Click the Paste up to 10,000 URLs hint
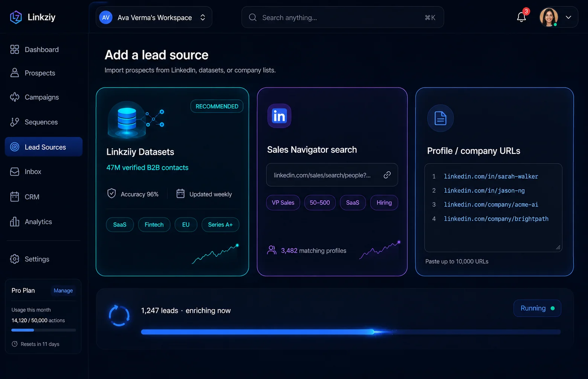This screenshot has height=379, width=588. tap(457, 261)
